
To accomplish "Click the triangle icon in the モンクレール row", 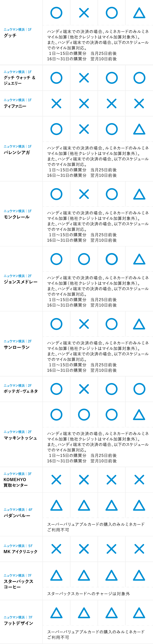I will pos(139,194).
